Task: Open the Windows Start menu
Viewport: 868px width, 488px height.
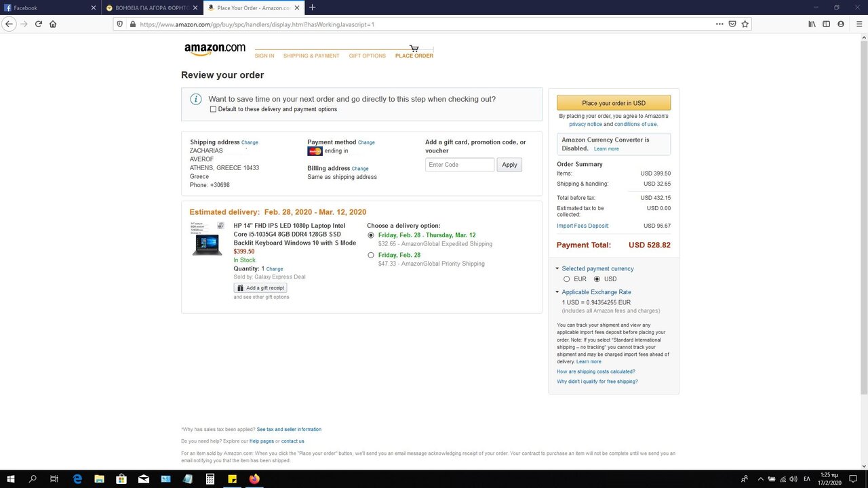Action: pos(11,479)
